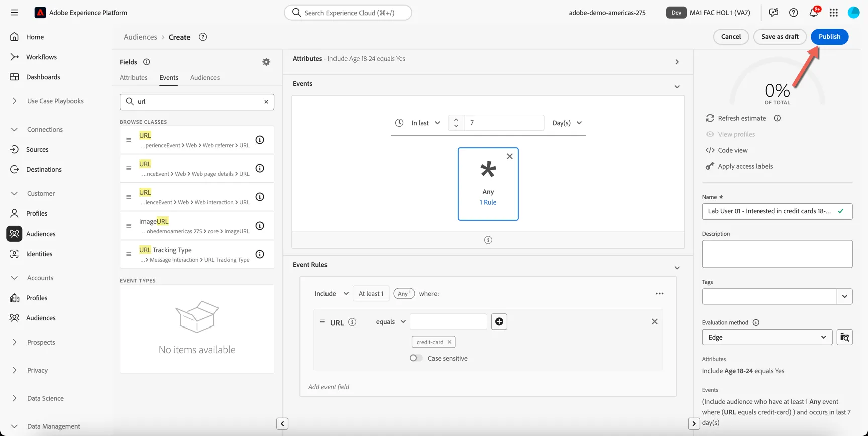
Task: Open the event rule more options menu
Action: point(660,294)
